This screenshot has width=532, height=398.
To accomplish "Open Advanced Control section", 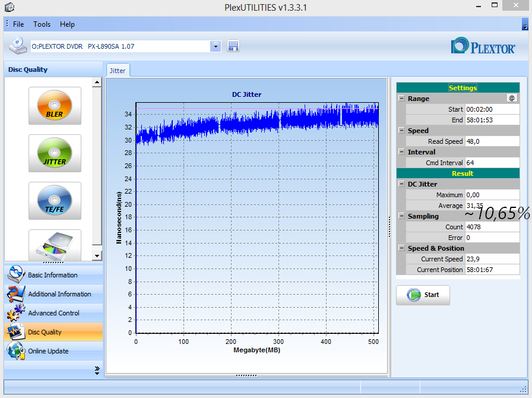I will click(53, 313).
